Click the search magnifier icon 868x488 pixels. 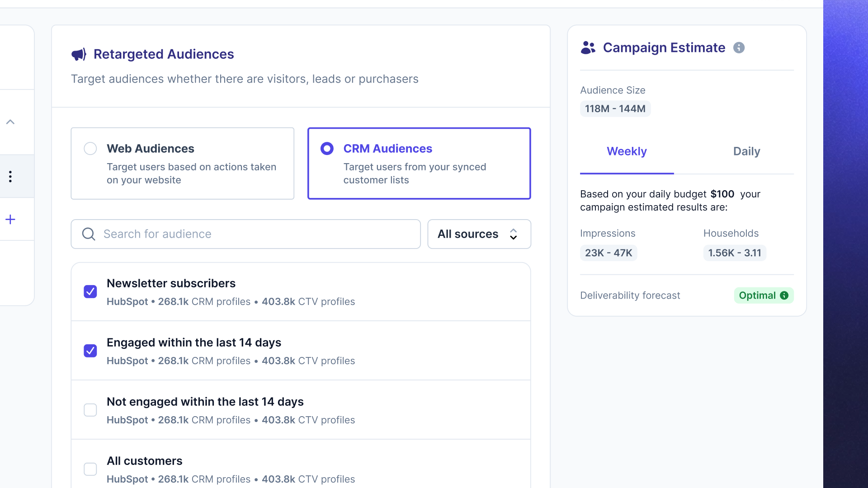[x=89, y=234]
